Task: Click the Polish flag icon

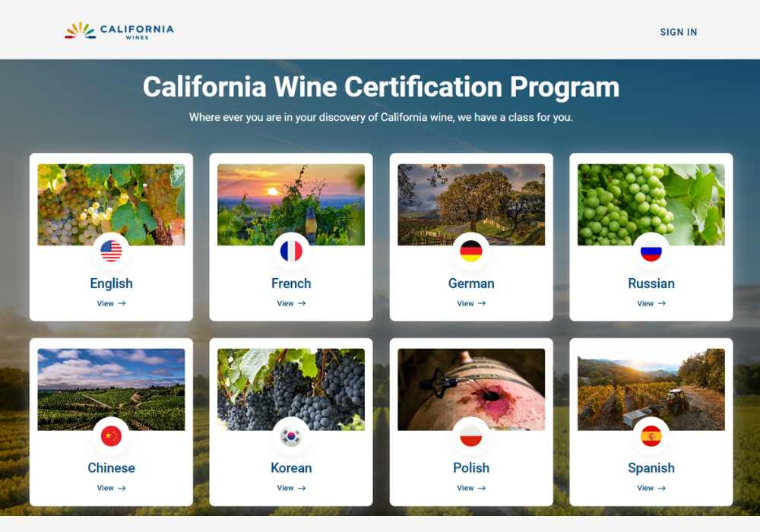Action: point(471,436)
